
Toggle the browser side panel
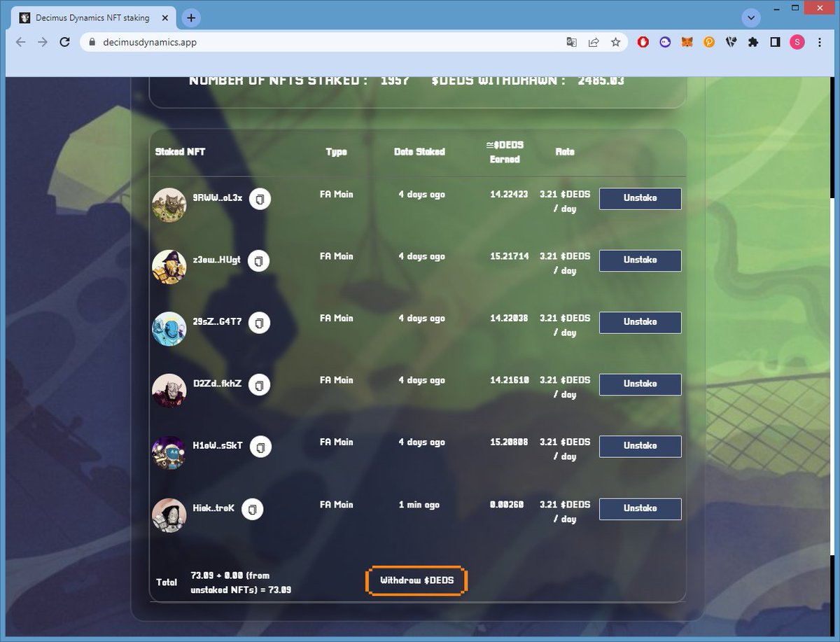coord(775,42)
